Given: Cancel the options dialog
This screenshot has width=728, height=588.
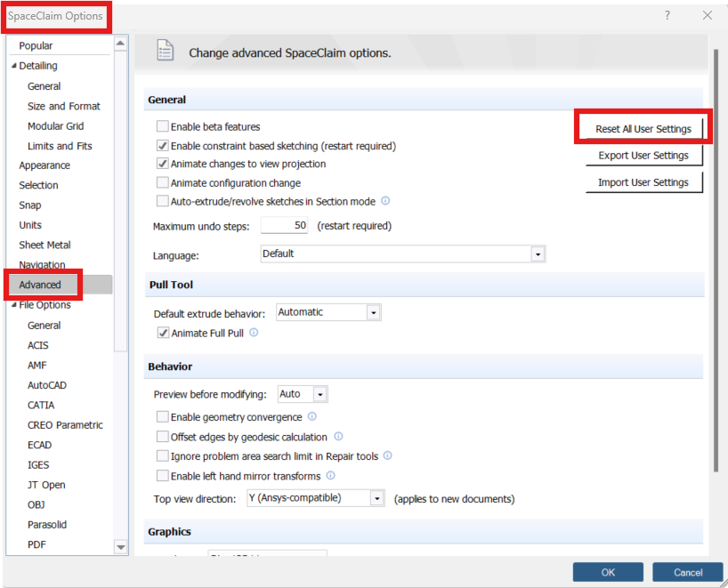Looking at the screenshot, I should pos(688,572).
